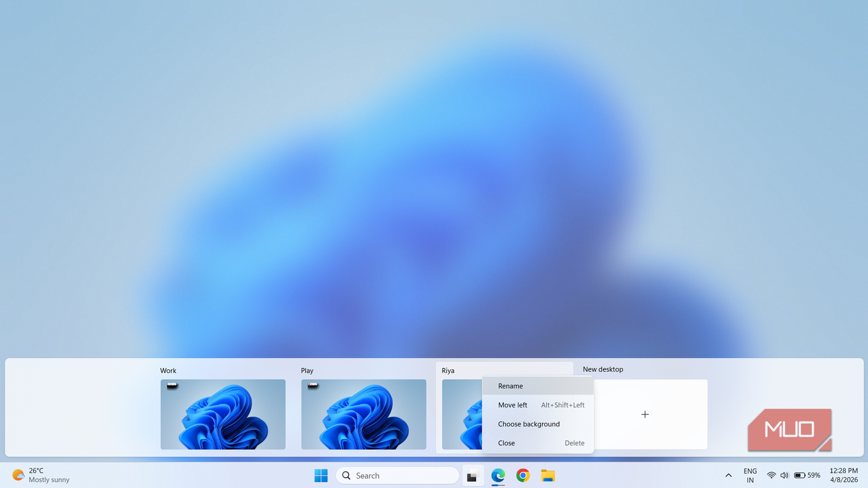Select Rename in the context menu
The image size is (868, 488).
click(538, 386)
